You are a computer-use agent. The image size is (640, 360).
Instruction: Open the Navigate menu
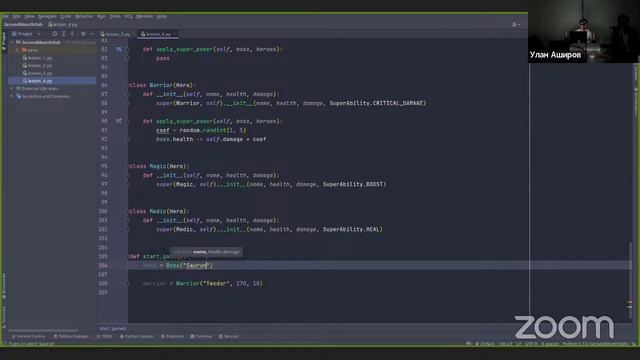[47, 17]
